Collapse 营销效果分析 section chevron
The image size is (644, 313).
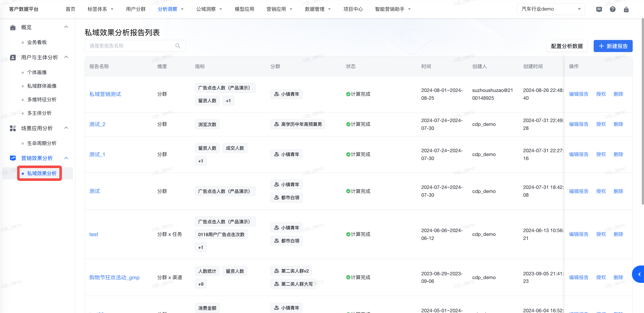pos(66,158)
